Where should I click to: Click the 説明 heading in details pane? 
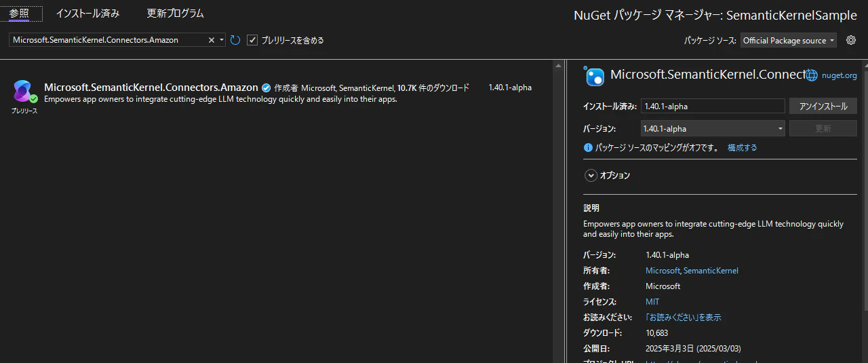click(x=591, y=208)
